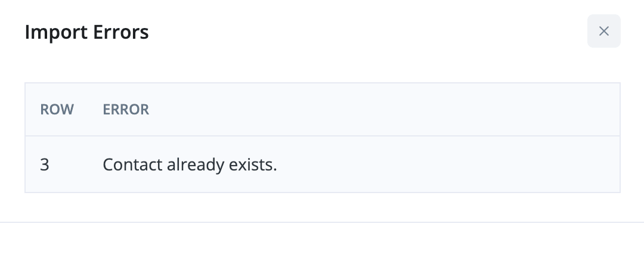This screenshot has width=644, height=267.
Task: Click the "Import Errors" dialog title
Action: (86, 32)
